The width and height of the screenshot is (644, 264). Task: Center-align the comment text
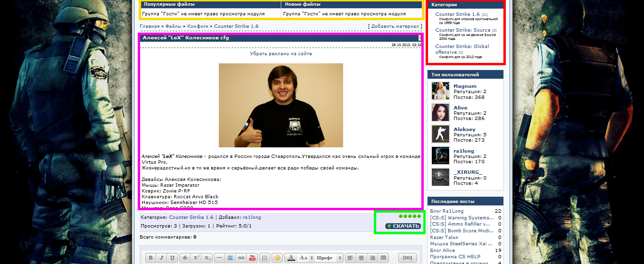(361, 258)
